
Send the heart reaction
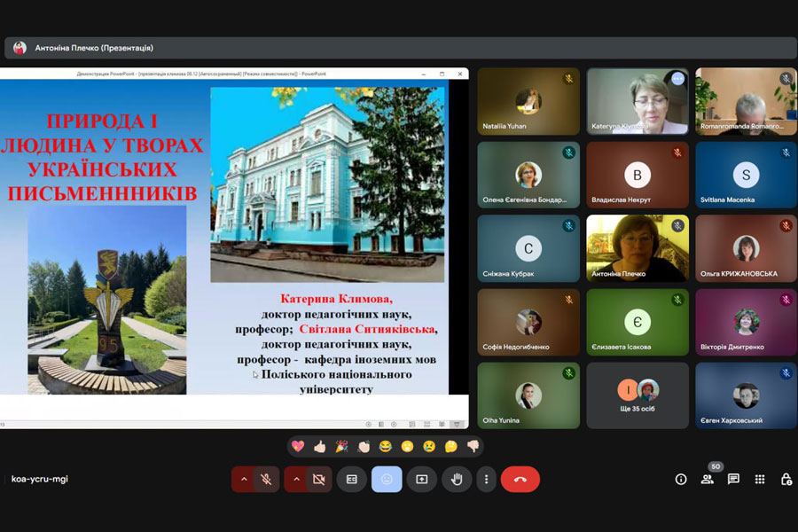coord(299,446)
